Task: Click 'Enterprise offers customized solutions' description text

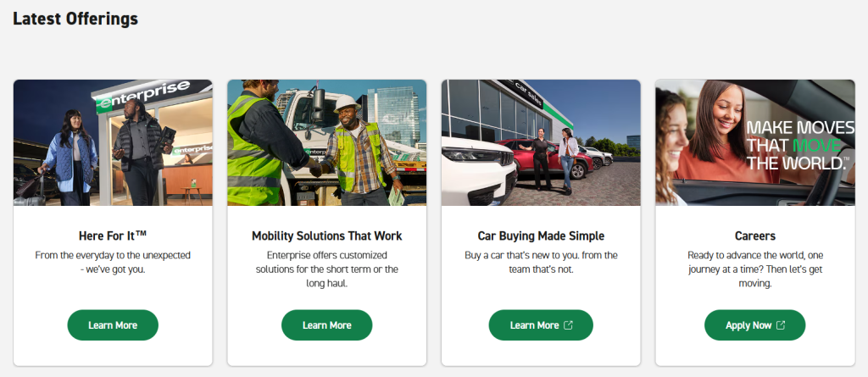Action: [326, 269]
